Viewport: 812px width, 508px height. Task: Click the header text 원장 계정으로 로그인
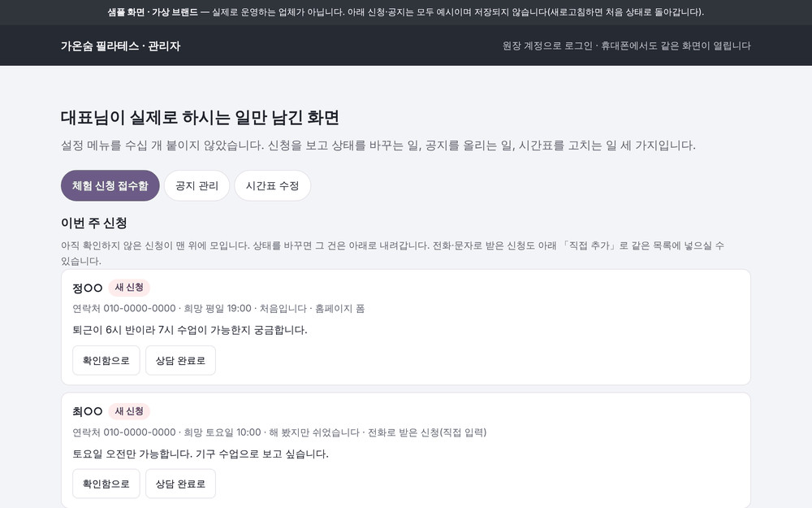click(547, 46)
